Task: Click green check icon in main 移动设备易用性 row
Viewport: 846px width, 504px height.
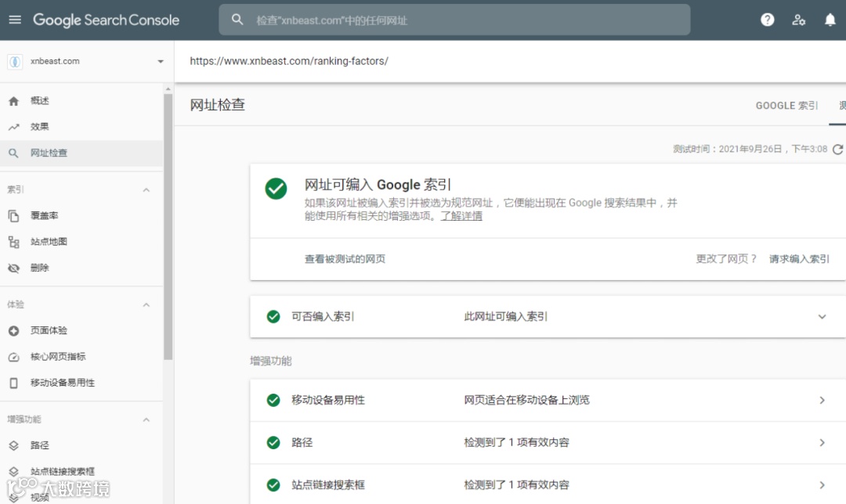Action: pyautogui.click(x=273, y=400)
